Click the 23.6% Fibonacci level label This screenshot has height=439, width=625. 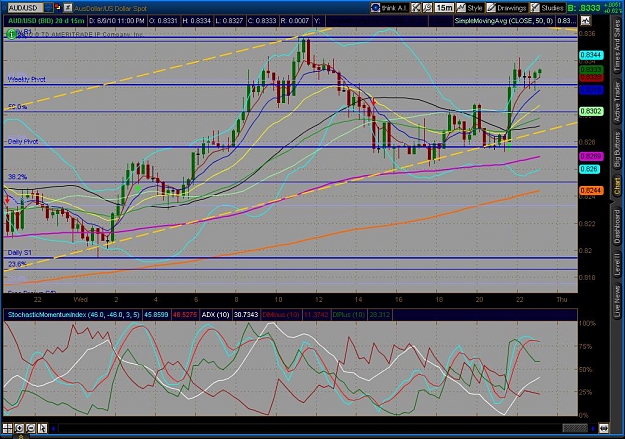(x=18, y=264)
